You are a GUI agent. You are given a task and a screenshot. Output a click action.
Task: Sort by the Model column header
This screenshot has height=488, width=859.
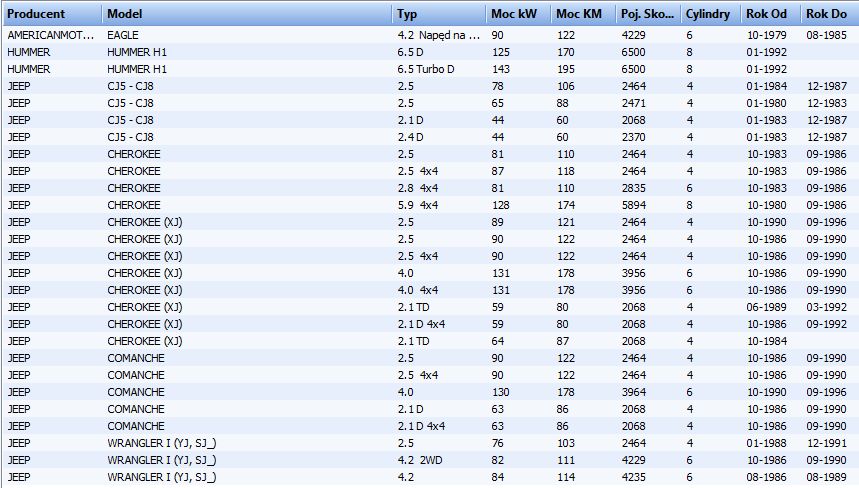click(247, 14)
